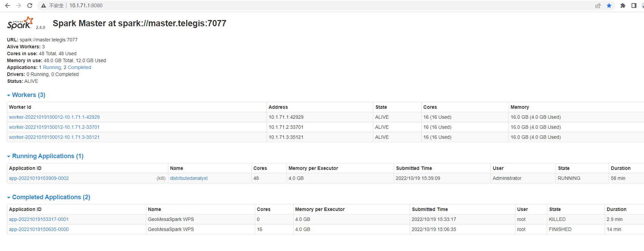The height and width of the screenshot is (251, 644).
Task: Open running application app-20221019153909-0002
Action: [x=39, y=178]
